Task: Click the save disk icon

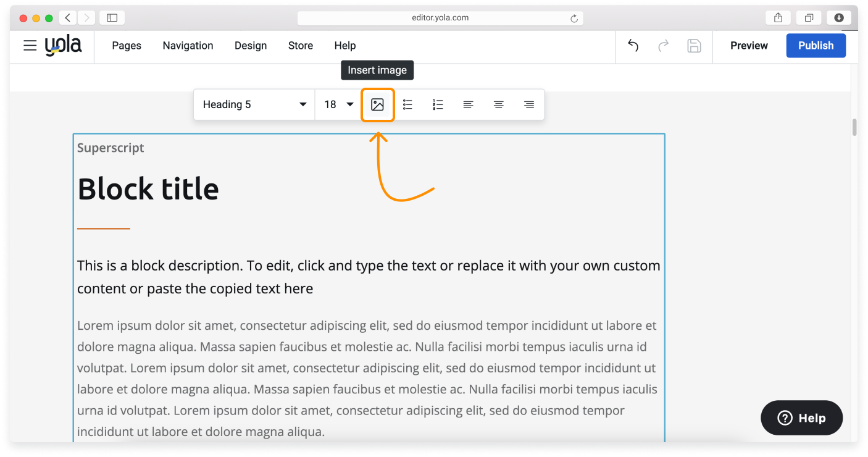Action: click(694, 46)
